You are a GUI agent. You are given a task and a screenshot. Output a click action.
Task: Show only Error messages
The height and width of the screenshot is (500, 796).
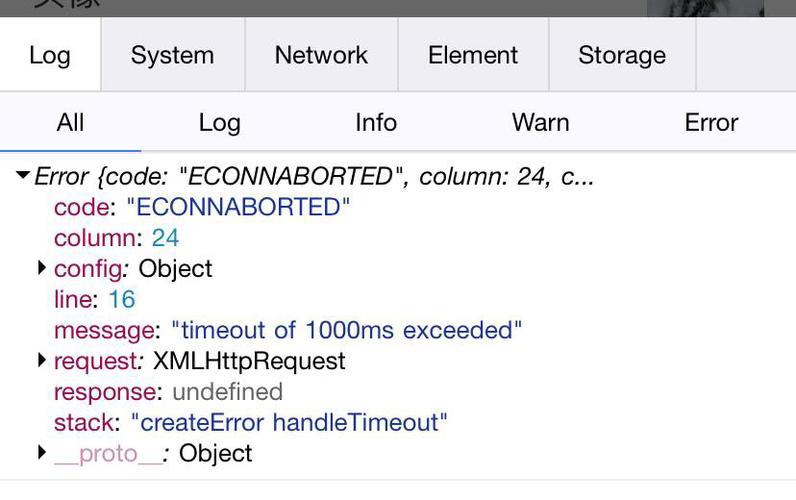[x=711, y=122]
